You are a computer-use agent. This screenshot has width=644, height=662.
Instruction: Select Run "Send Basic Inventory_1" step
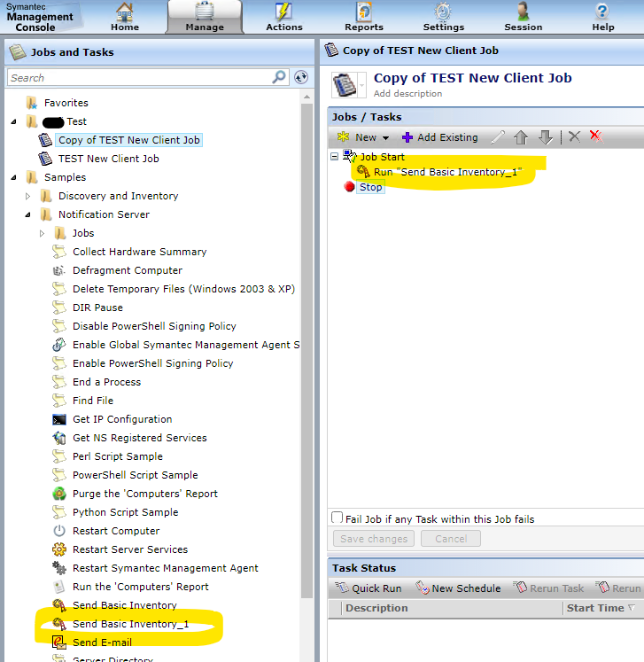tap(447, 172)
